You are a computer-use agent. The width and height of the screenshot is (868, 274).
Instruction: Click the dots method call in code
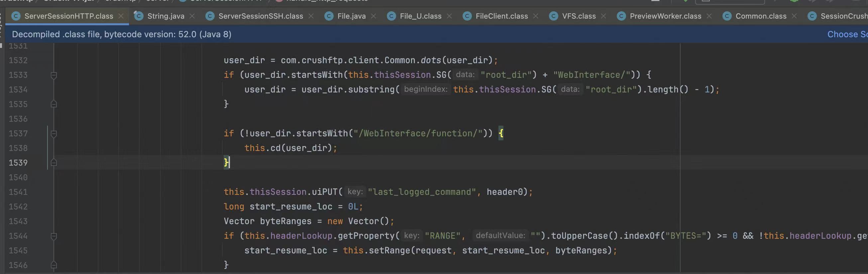click(x=431, y=60)
